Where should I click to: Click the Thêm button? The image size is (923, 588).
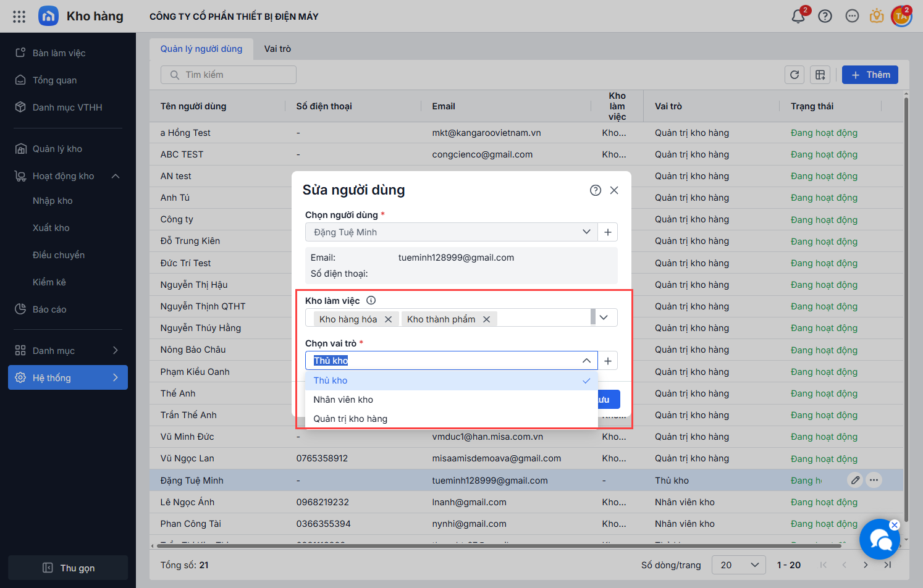click(870, 75)
